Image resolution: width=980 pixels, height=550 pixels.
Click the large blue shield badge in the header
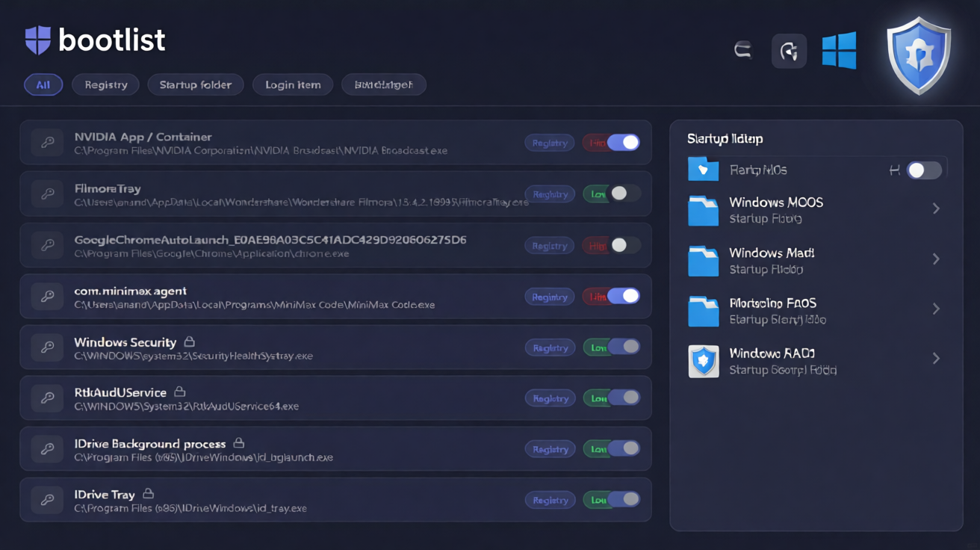(918, 58)
